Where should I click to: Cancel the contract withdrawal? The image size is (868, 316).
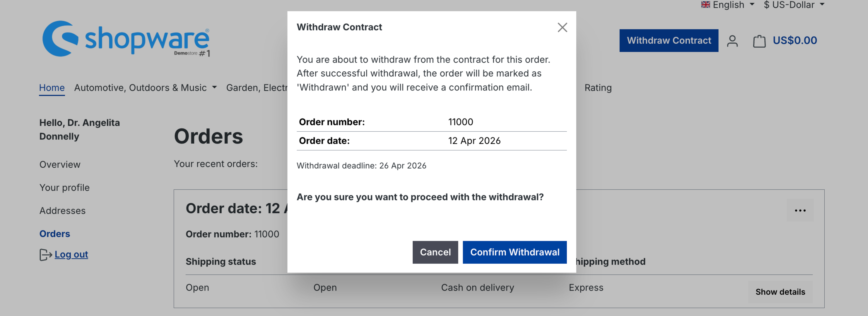coord(435,252)
